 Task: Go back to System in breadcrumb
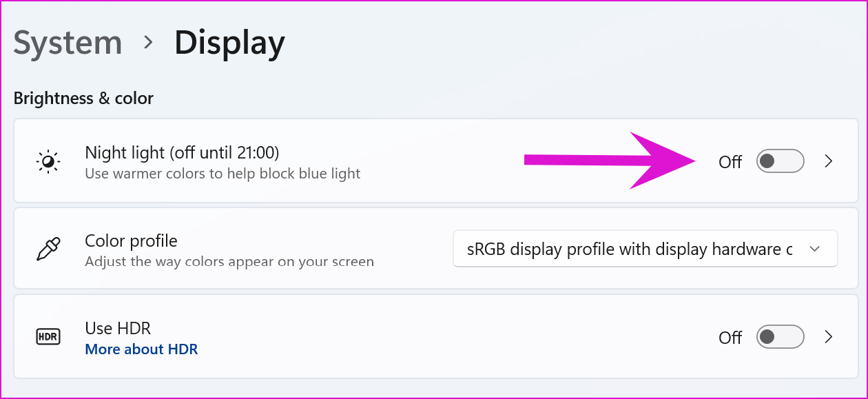click(x=68, y=43)
